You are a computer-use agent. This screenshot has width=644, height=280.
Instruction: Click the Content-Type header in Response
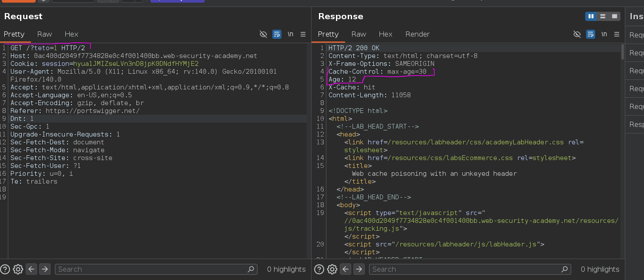[x=403, y=56]
